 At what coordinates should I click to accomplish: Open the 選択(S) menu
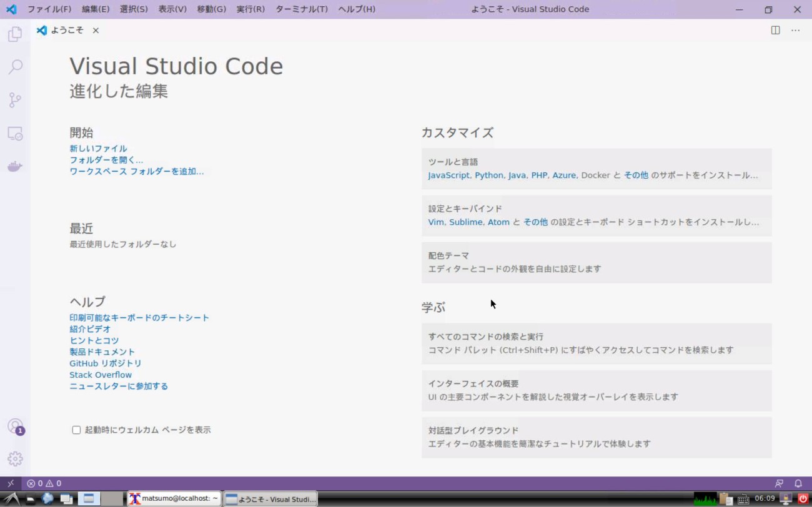[134, 9]
